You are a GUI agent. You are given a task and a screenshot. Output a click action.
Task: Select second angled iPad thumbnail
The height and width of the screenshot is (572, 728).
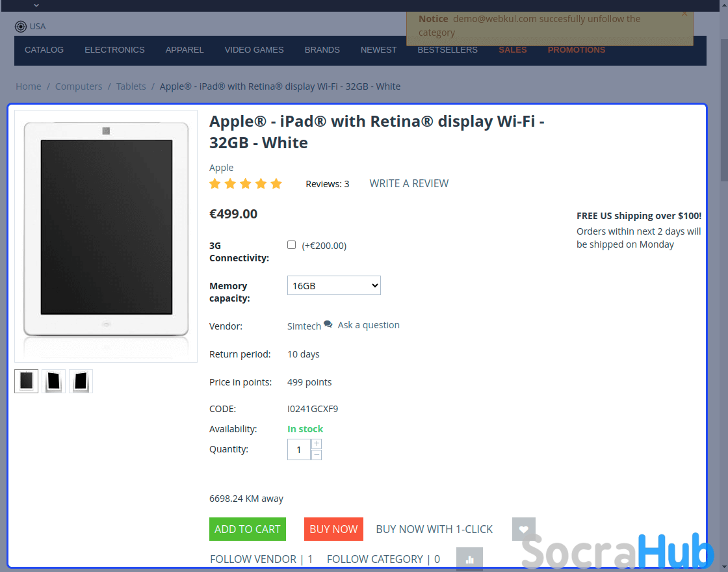[x=53, y=381]
